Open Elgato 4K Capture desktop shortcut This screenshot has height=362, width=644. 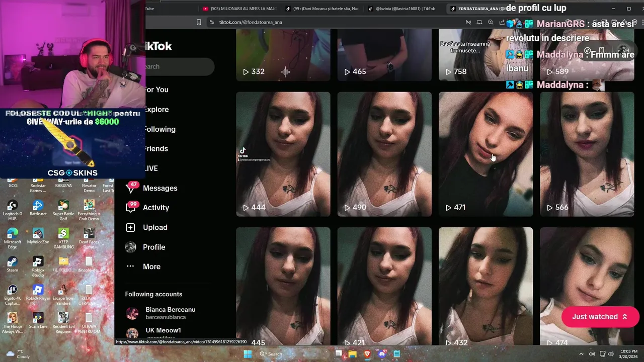(12, 295)
